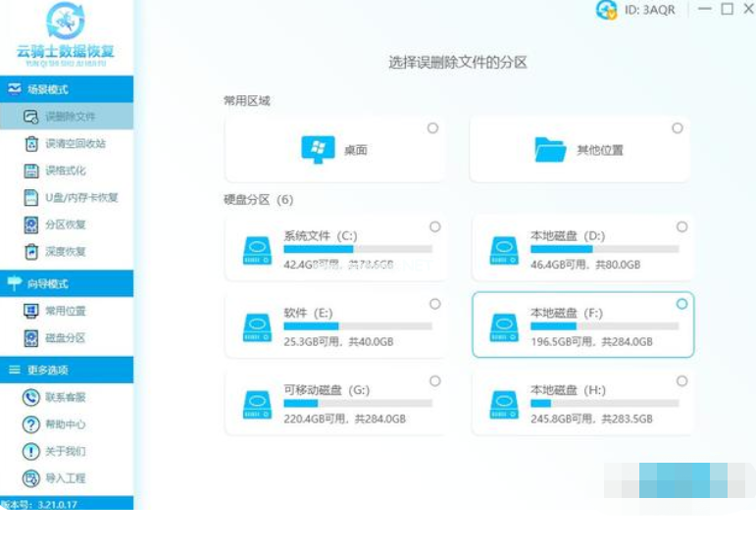Screen dimensions: 756x548
Task: Collapse the 场景模式 section header
Action: click(66, 89)
